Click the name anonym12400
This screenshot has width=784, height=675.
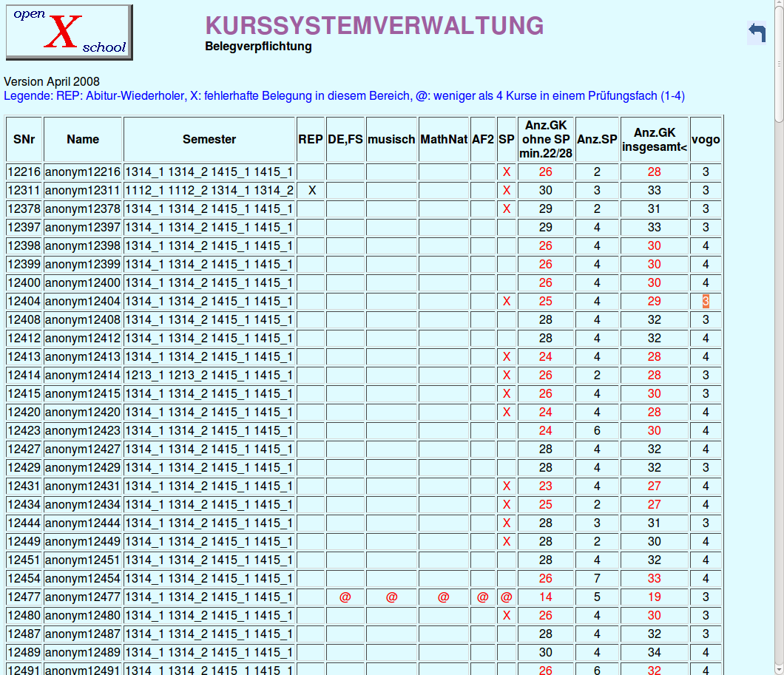click(83, 283)
